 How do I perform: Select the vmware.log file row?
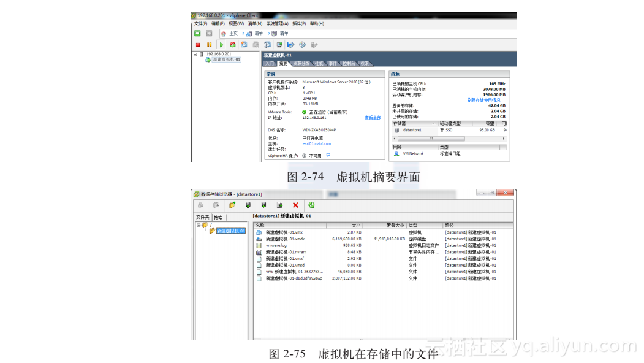(x=276, y=245)
